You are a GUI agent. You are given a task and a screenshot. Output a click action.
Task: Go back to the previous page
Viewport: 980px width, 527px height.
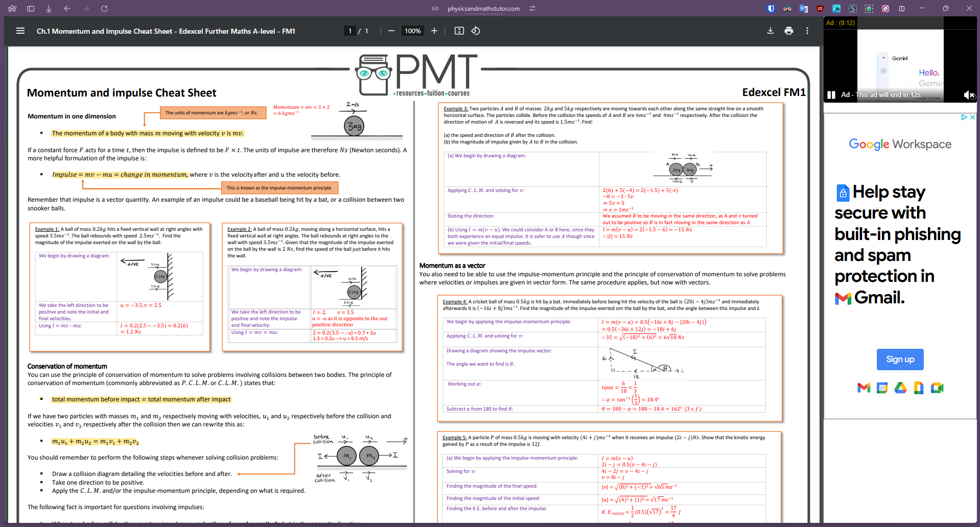tap(67, 9)
